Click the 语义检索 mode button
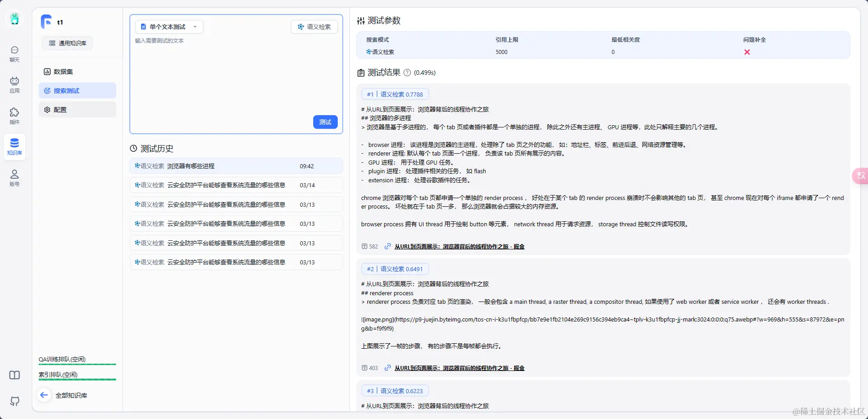Screen dimensions: 868x419 [314, 27]
